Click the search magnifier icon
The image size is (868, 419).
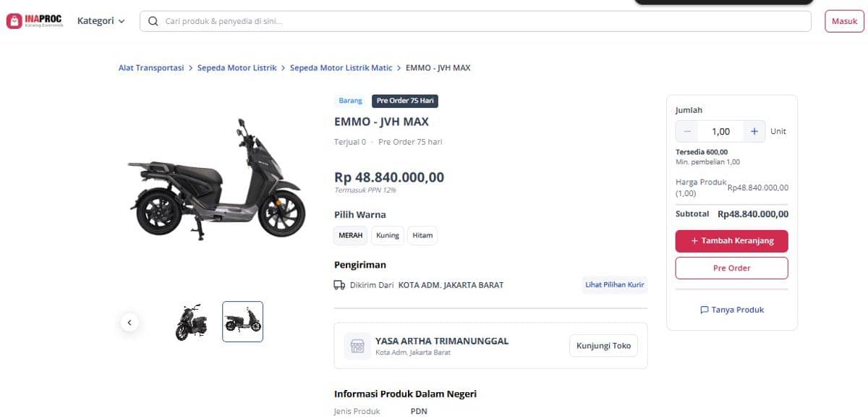153,21
